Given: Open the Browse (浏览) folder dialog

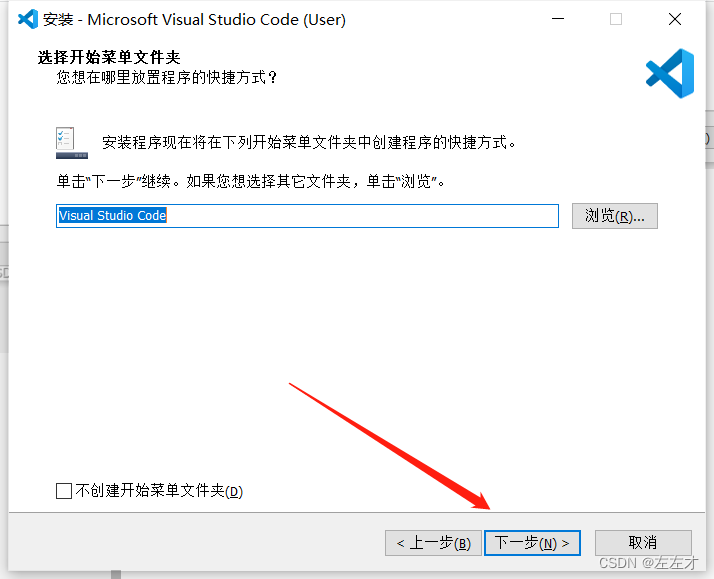Looking at the screenshot, I should click(x=615, y=216).
